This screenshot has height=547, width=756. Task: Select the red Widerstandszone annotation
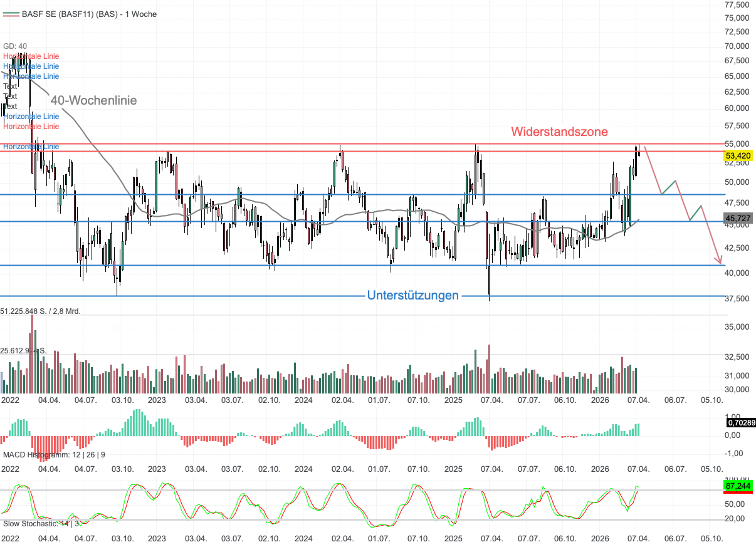[x=559, y=132]
